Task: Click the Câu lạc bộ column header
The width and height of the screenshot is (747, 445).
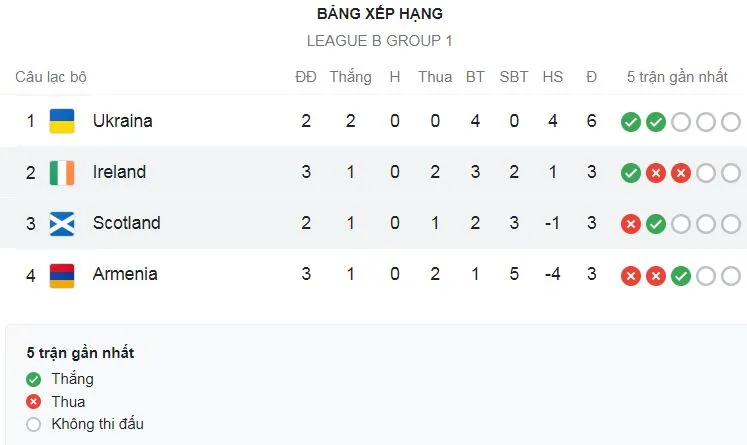Action: (x=51, y=77)
